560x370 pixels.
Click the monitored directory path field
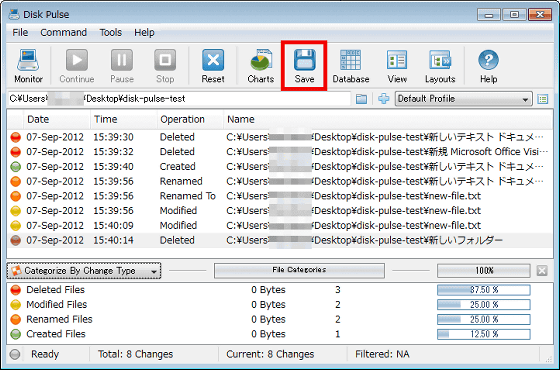tap(179, 99)
